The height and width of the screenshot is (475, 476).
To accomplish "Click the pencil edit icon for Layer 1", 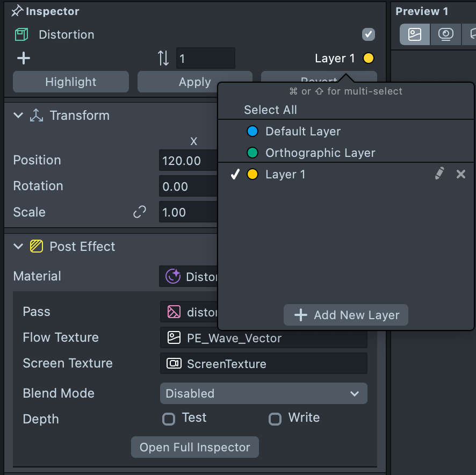I will coord(439,174).
